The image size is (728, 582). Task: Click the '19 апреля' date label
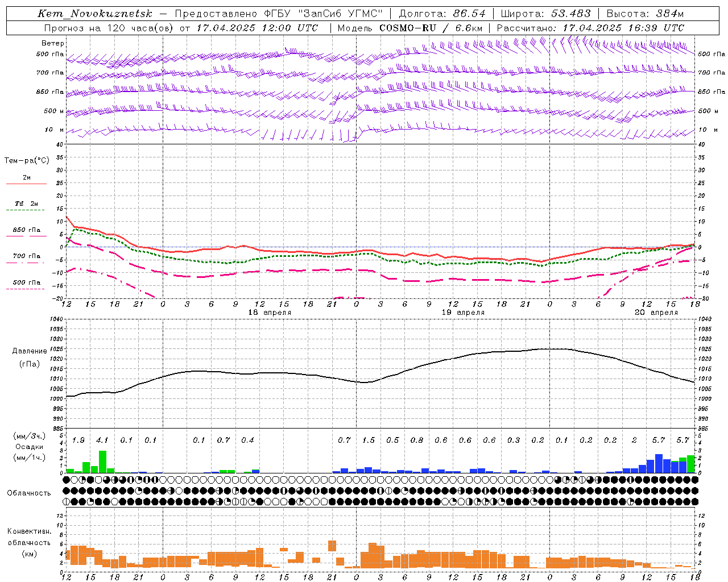(x=463, y=313)
